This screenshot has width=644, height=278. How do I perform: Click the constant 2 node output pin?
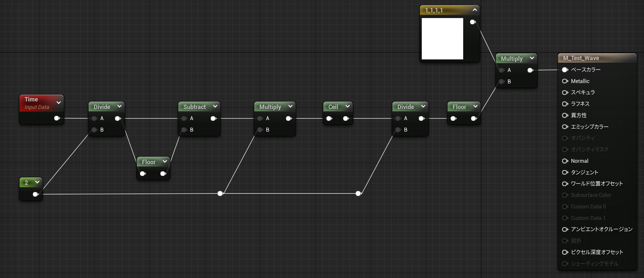[36, 194]
